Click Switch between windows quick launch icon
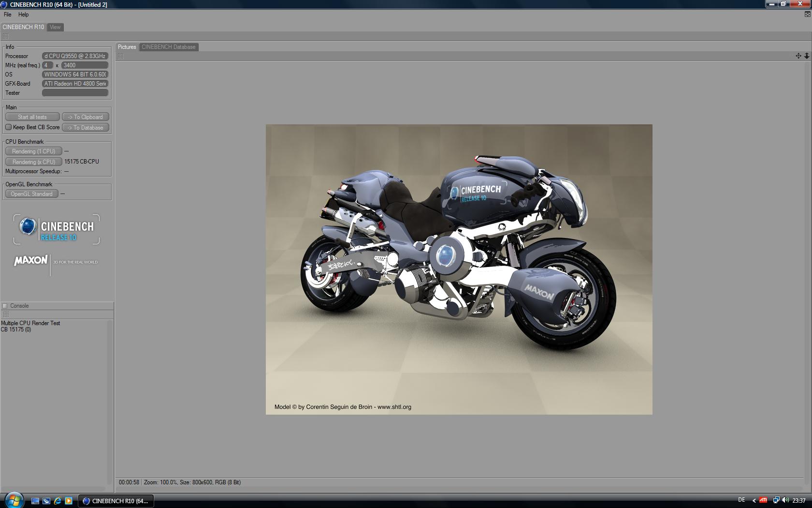The height and width of the screenshot is (508, 812). click(46, 501)
